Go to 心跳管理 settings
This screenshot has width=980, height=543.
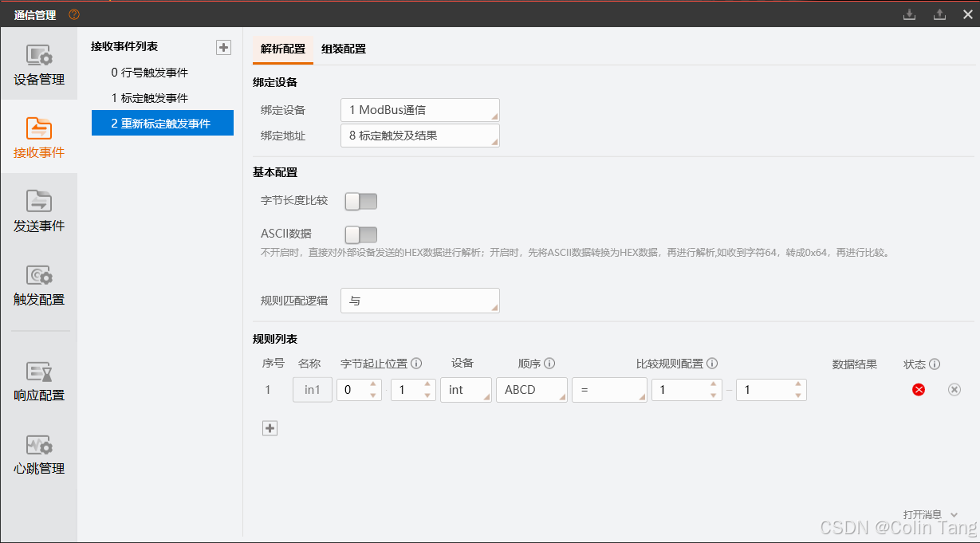[x=38, y=456]
